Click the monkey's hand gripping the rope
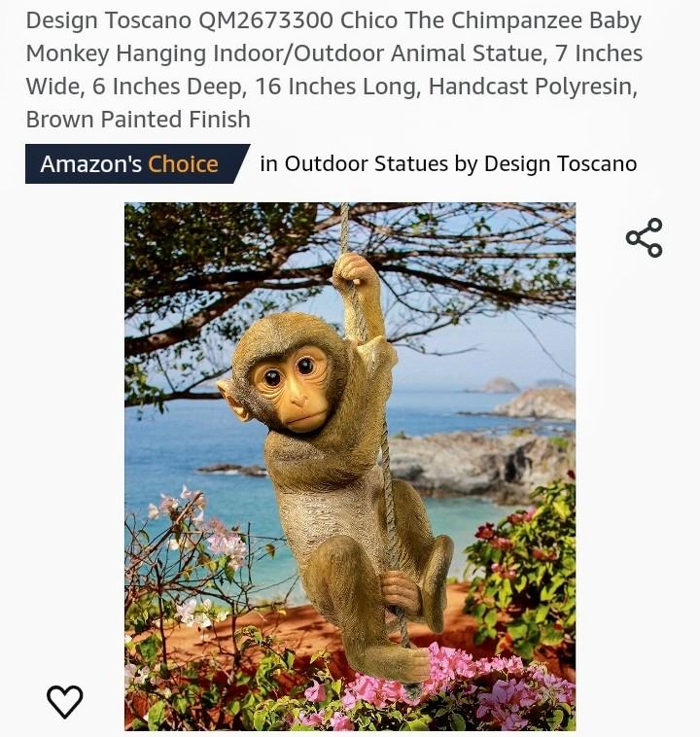 click(x=354, y=270)
